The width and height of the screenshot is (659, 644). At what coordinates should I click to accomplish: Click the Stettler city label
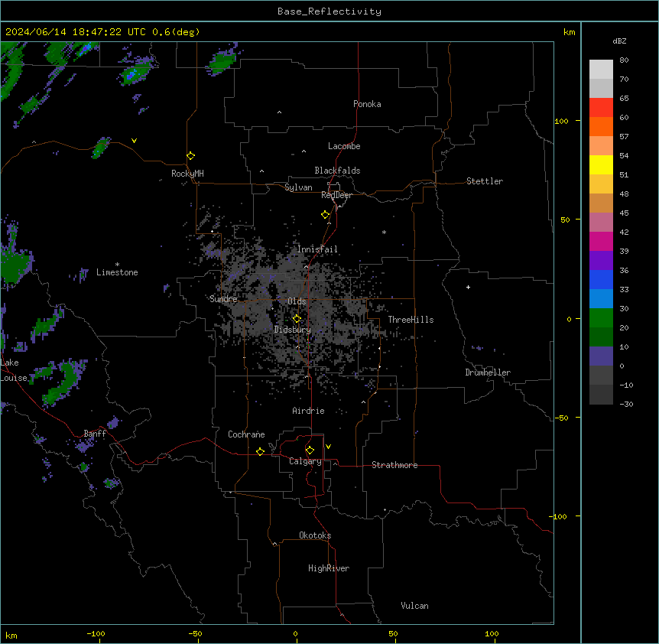pos(485,181)
